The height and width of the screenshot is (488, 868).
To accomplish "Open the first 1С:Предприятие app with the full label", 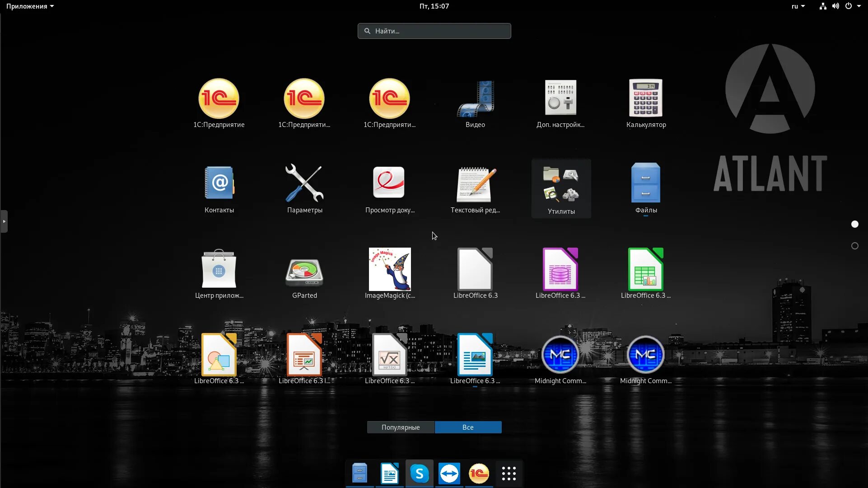I will (219, 103).
